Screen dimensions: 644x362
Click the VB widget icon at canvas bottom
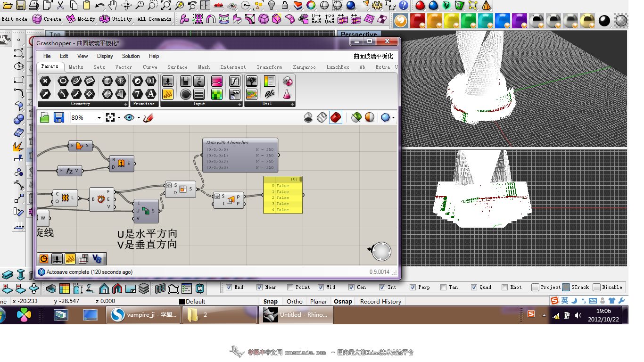tap(97, 258)
